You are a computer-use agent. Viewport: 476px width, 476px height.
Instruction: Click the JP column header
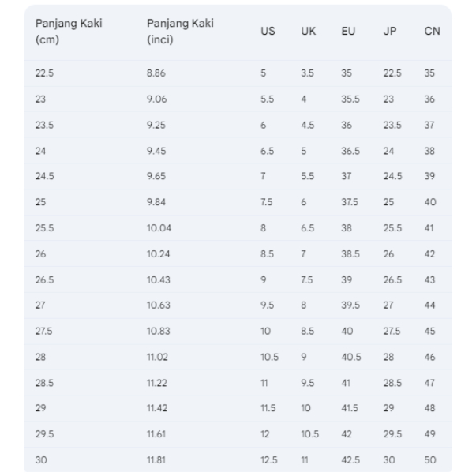pos(390,32)
